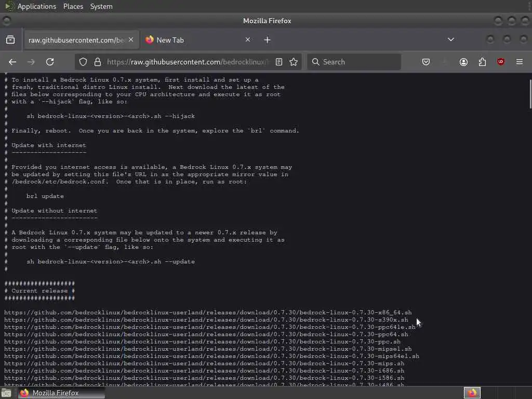Image resolution: width=532 pixels, height=399 pixels.
Task: Open the Places menu
Action: (x=73, y=6)
